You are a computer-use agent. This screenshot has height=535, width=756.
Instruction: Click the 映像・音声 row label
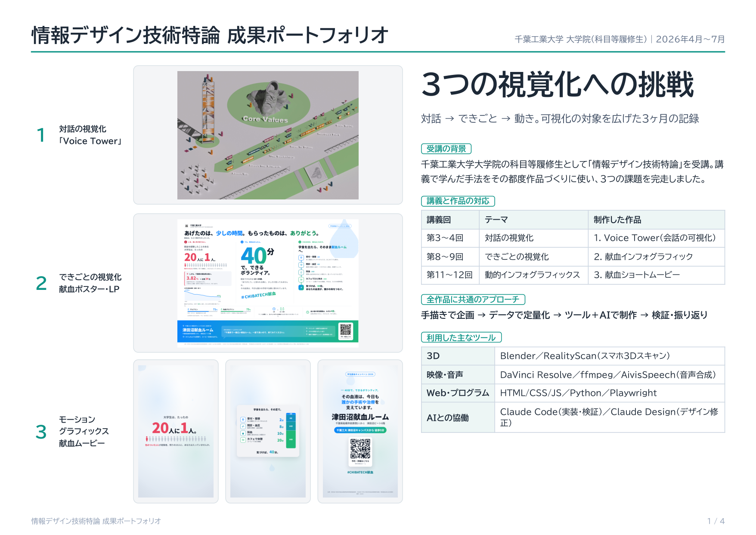tap(458, 375)
